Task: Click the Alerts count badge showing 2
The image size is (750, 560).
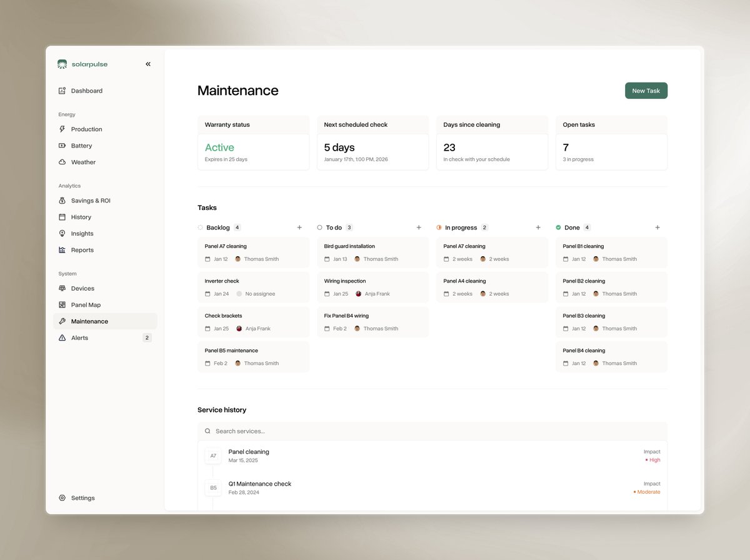Action: [x=147, y=337]
